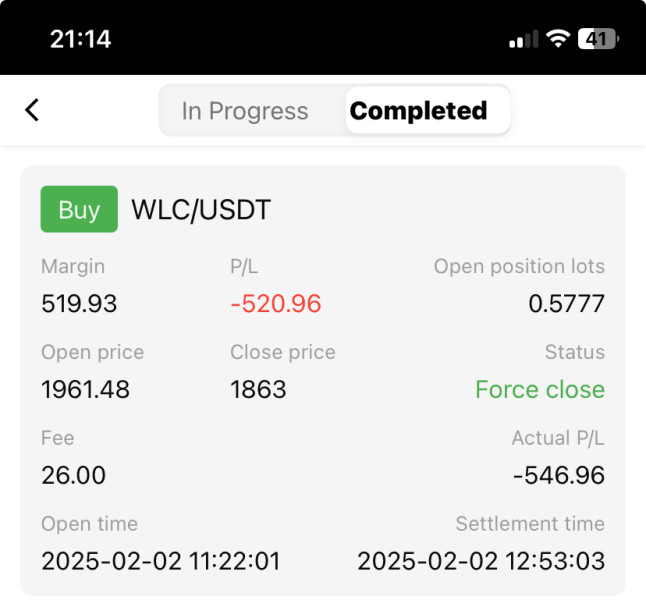Tap the Actual P/L value -546.96
Screen dimensions: 646x600
[x=558, y=475]
